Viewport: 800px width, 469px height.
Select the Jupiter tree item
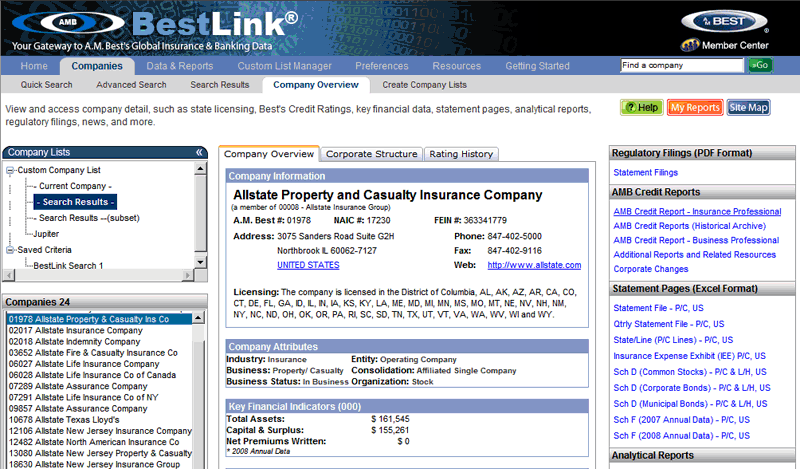[x=46, y=234]
